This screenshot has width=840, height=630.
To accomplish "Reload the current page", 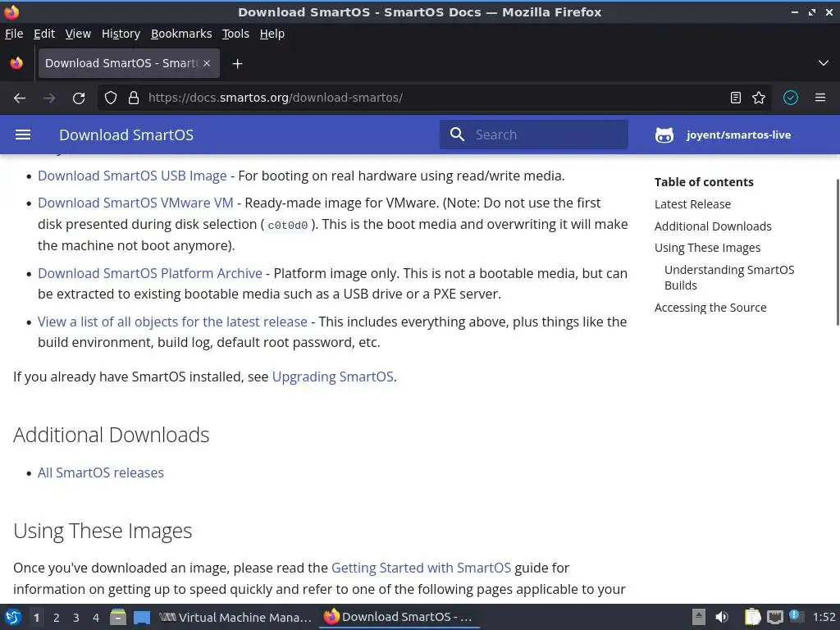I will (79, 98).
